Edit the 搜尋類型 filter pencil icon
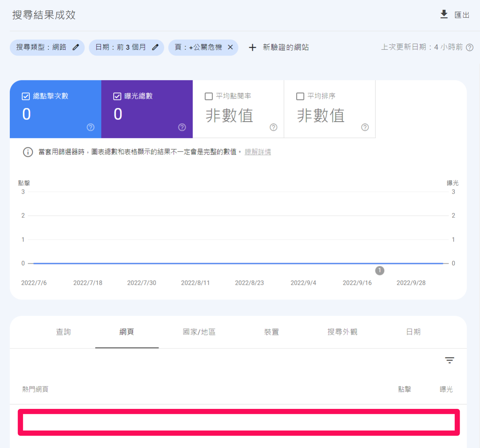The height and width of the screenshot is (448, 480). point(76,47)
